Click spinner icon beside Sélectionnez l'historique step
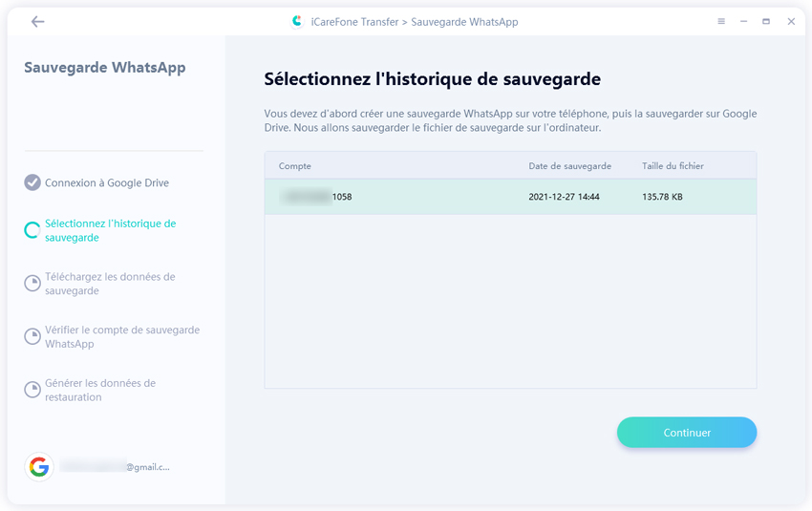The width and height of the screenshot is (812, 511). pyautogui.click(x=32, y=230)
